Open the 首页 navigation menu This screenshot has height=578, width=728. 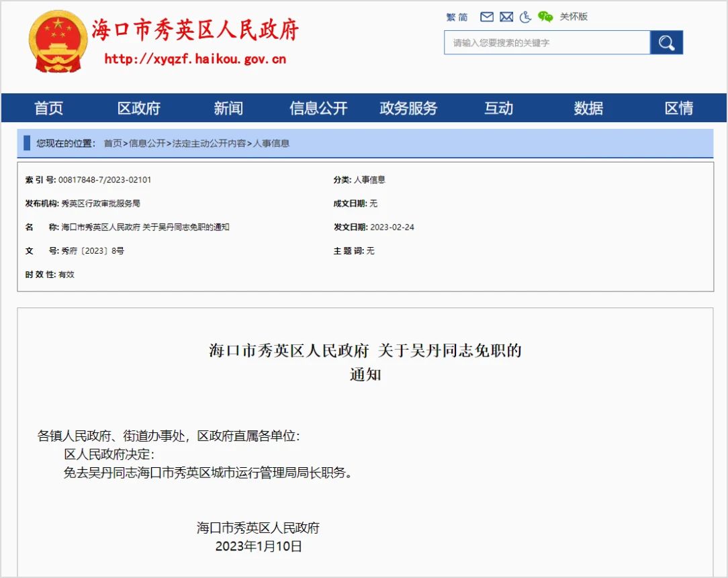pyautogui.click(x=48, y=108)
